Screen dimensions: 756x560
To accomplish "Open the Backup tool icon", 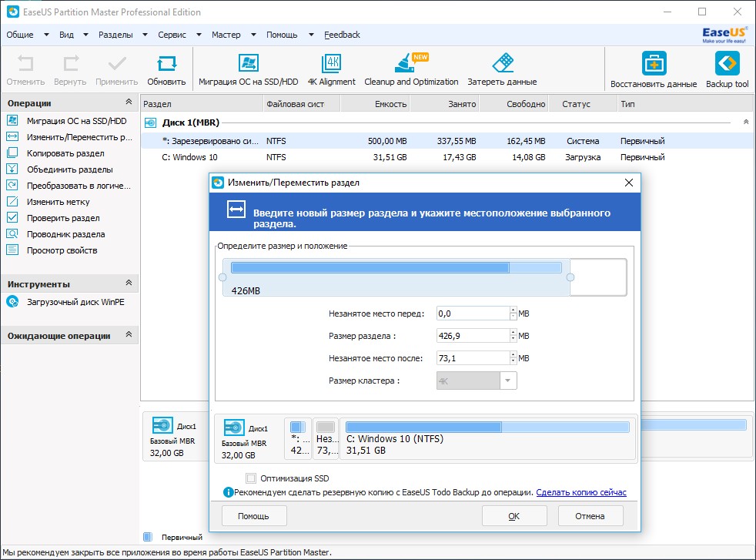I will click(x=727, y=63).
